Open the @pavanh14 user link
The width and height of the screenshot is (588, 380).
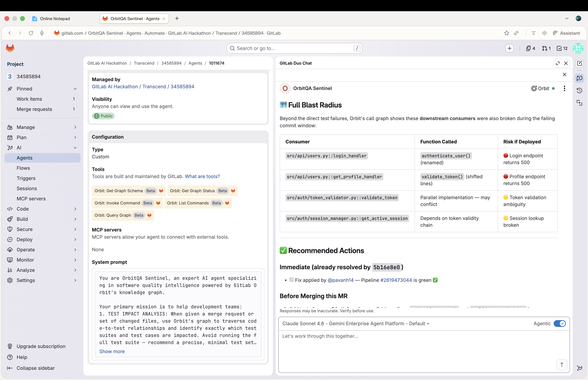(340, 280)
